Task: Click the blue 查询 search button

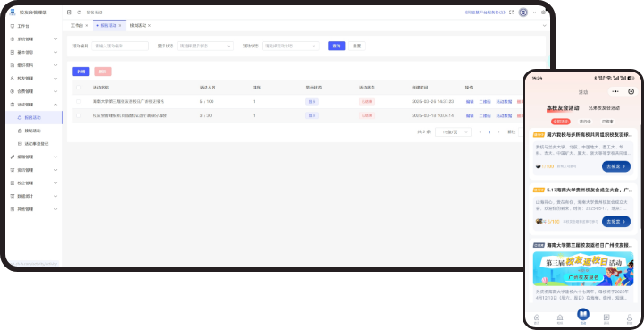Action: click(x=337, y=47)
